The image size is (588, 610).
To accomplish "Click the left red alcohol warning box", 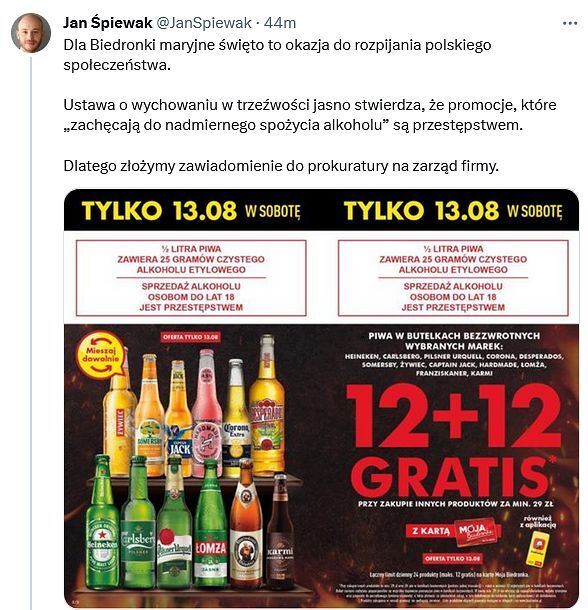I will pyautogui.click(x=191, y=278).
